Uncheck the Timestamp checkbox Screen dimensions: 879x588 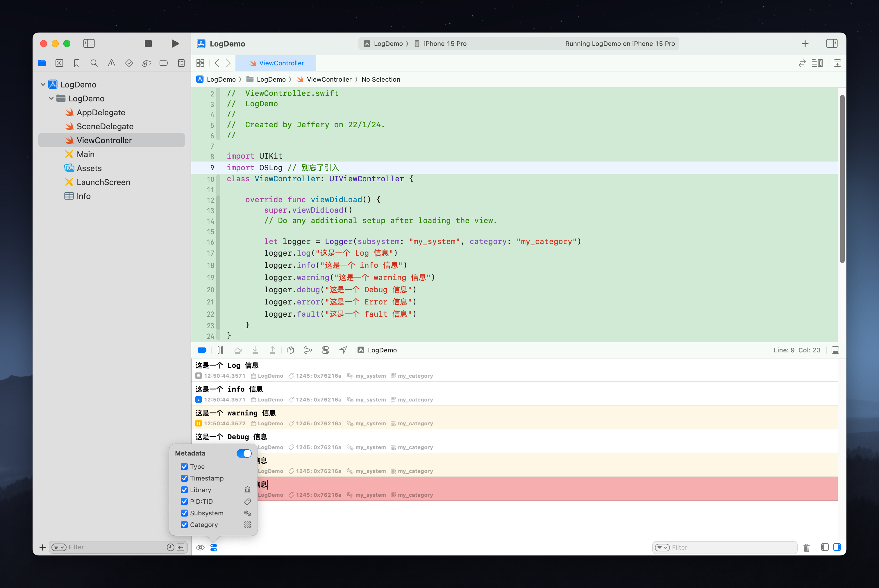[184, 478]
